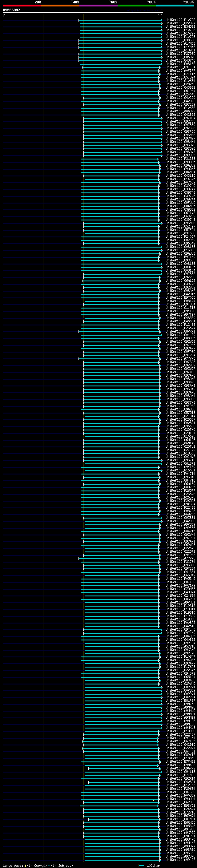Viewport: 197px width, 868px height.
Task: Click the UniRef100_Q9S7W0 hit label
Action: (180, 460)
